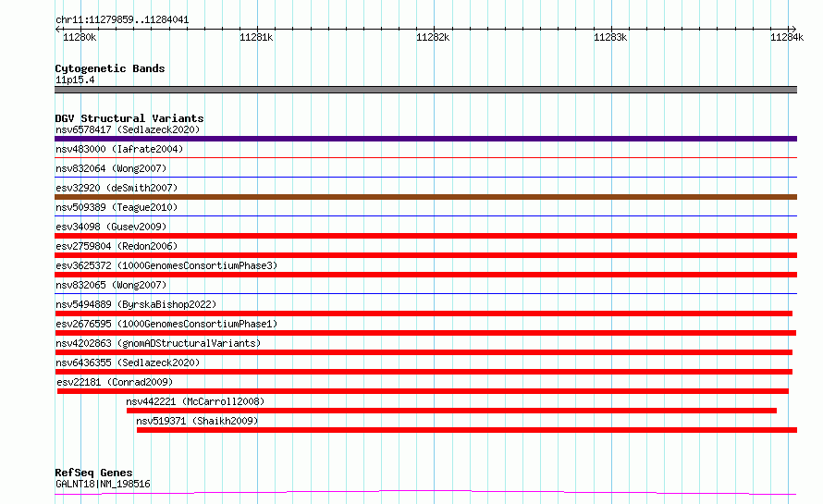Click the 11283k ruler label
Screen dimensions: 823x504
click(x=610, y=37)
